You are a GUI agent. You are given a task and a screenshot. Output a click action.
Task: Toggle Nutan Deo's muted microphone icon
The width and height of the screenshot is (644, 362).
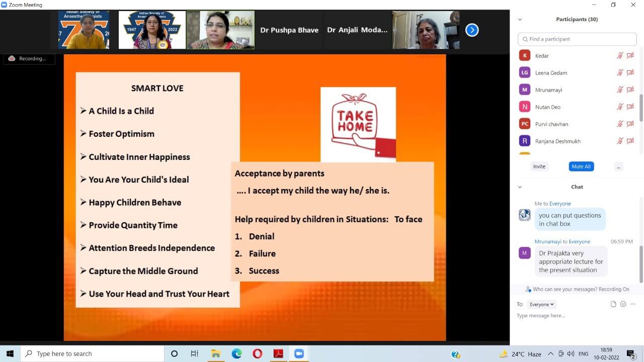[x=620, y=107]
